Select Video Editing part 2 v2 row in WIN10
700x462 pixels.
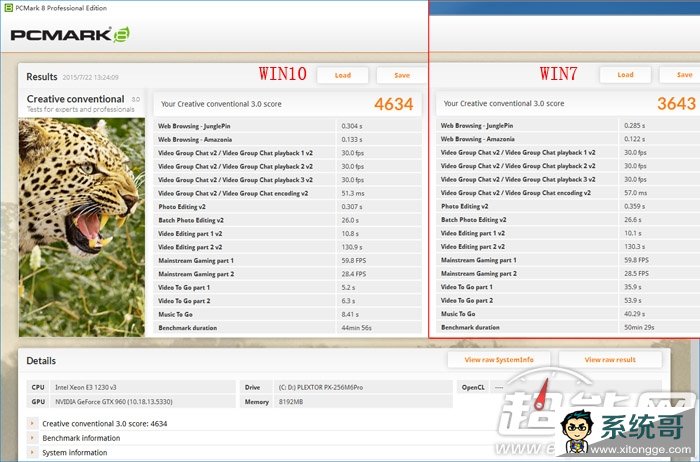pos(288,247)
